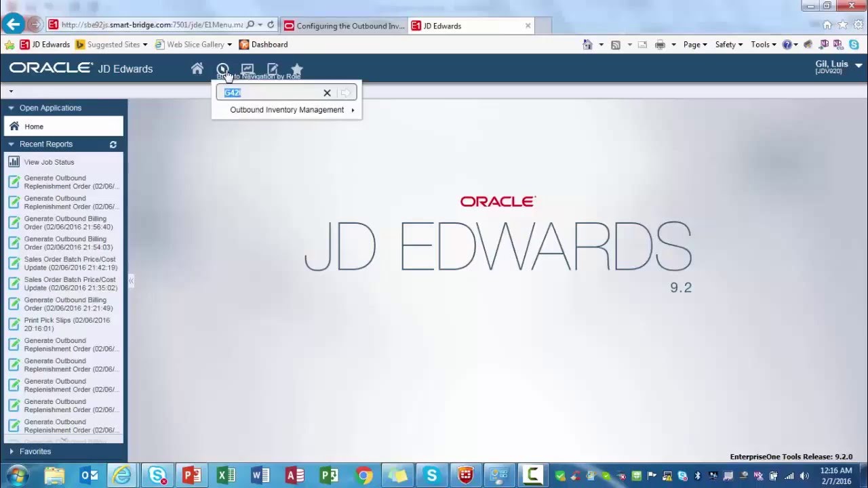The image size is (868, 488).
Task: Open Generate Outbound Billing Order 21:21:49 report
Action: [68, 304]
